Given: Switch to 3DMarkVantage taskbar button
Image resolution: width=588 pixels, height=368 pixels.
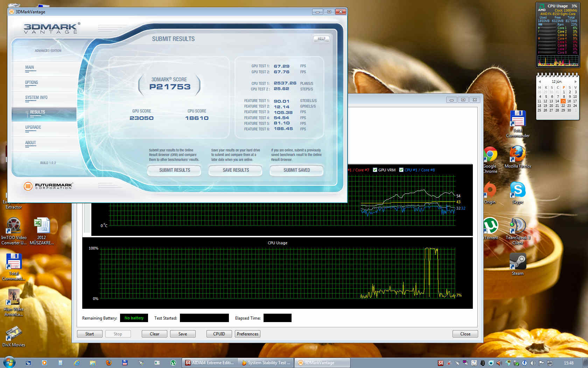Looking at the screenshot, I should click(x=322, y=363).
